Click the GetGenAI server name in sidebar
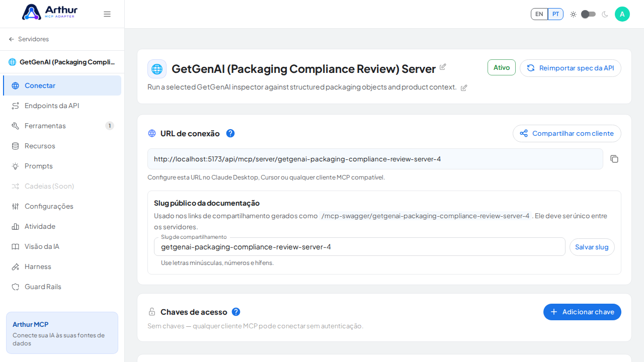644x362 pixels. 67,62
